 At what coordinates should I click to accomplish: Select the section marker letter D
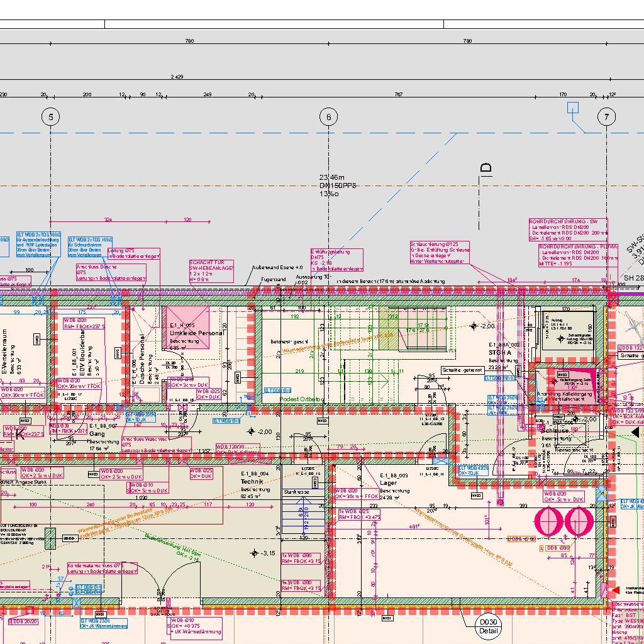pos(486,168)
